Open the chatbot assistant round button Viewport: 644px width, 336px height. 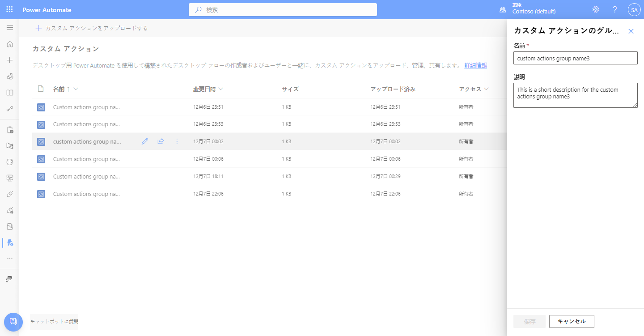13,322
